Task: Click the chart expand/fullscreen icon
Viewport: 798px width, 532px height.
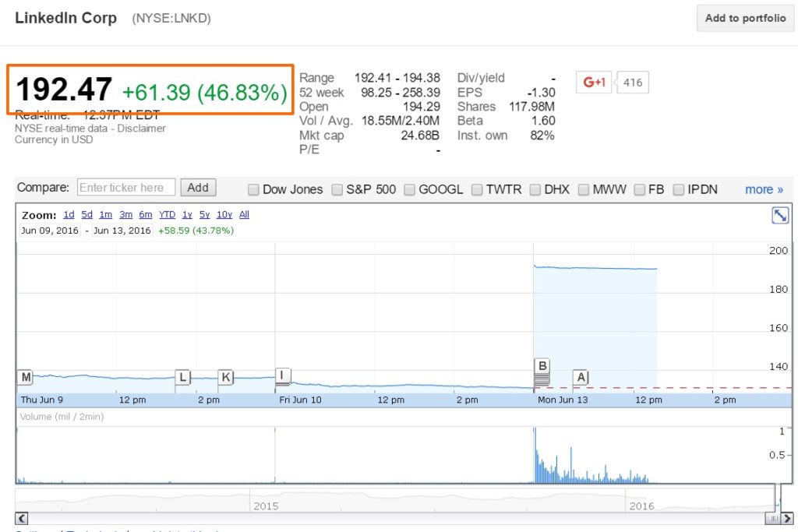Action: coord(779,216)
